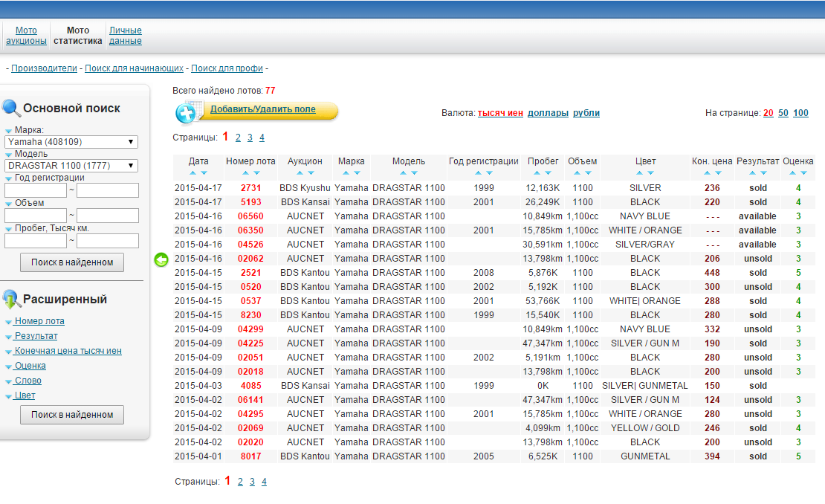Viewport: 825px width, 504px height.
Task: Go to page 3 in the pagination below the table
Action: coord(252,482)
